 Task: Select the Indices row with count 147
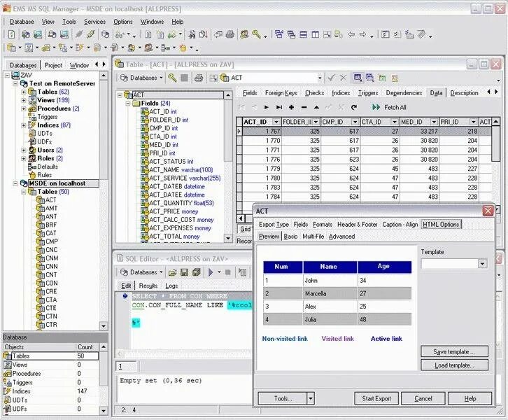(50, 391)
